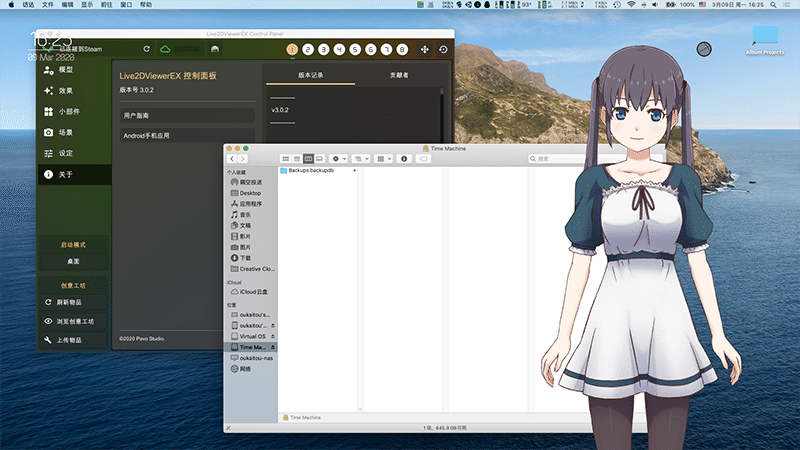The width and height of the screenshot is (800, 450).
Task: Click the Finder Get Info button
Action: pyautogui.click(x=404, y=159)
